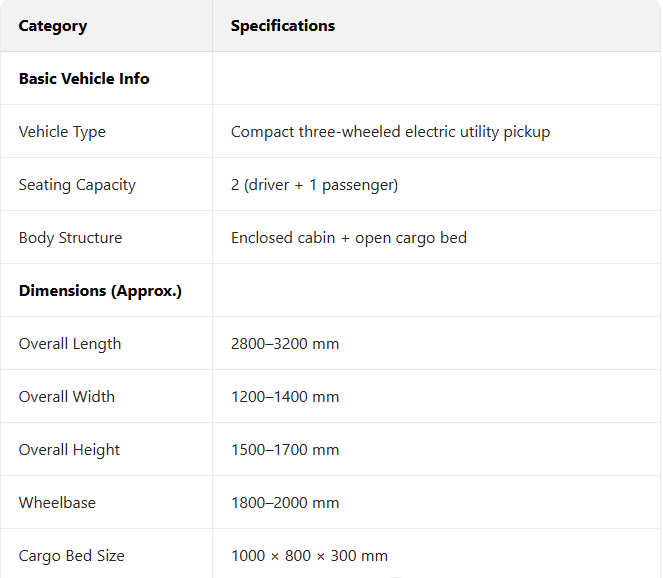Select the Enclosed cabin + open cargo bed value
Viewport: 663px width, 578px height.
pyautogui.click(x=348, y=238)
